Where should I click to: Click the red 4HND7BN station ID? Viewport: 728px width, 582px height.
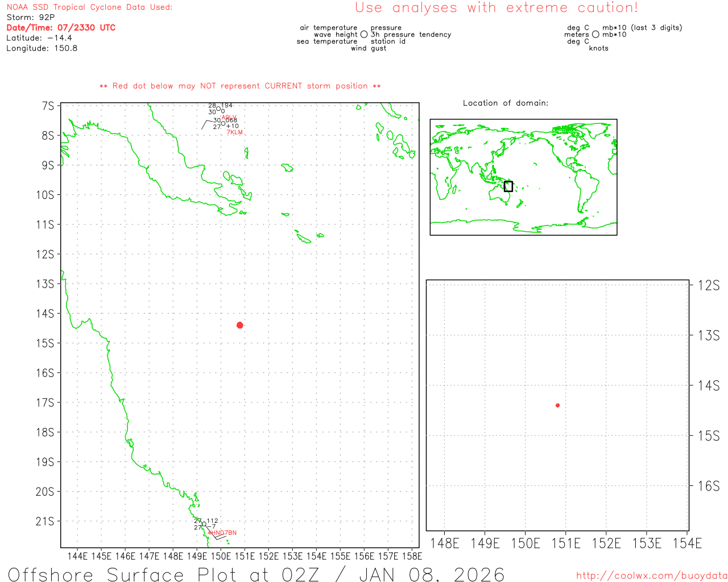click(222, 533)
